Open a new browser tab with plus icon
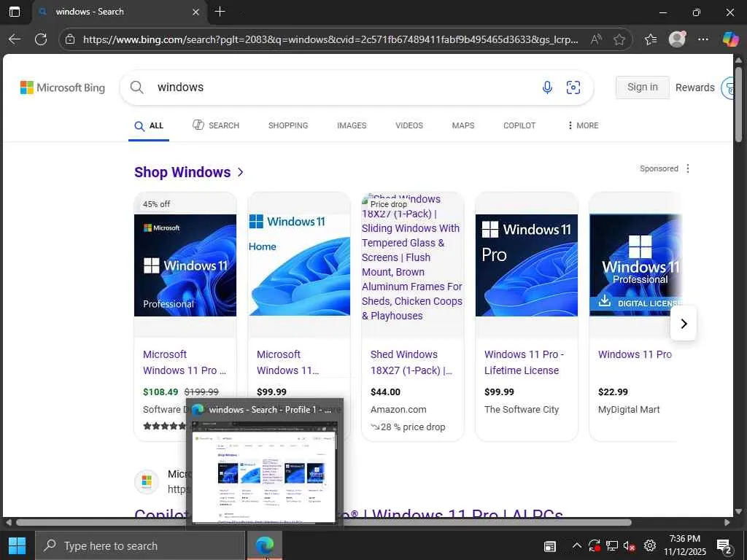747x560 pixels. click(x=220, y=12)
